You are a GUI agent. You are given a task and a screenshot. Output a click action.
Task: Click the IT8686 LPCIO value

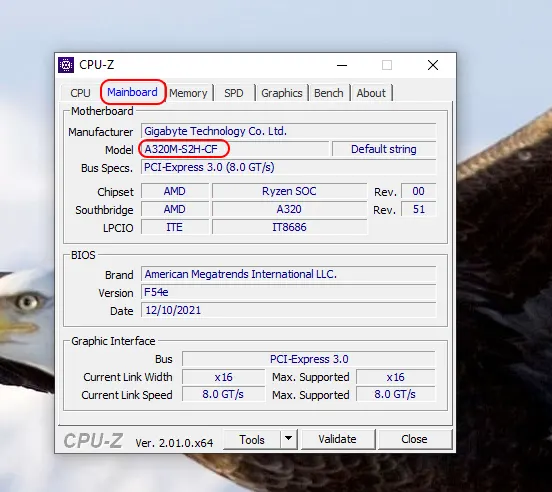[289, 227]
